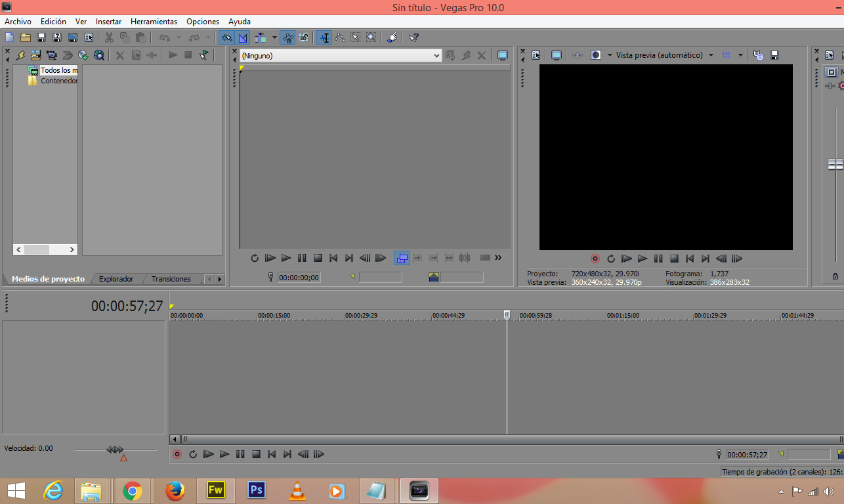The image size is (844, 504).
Task: Select the Envelope Edit tool
Action: point(339,37)
